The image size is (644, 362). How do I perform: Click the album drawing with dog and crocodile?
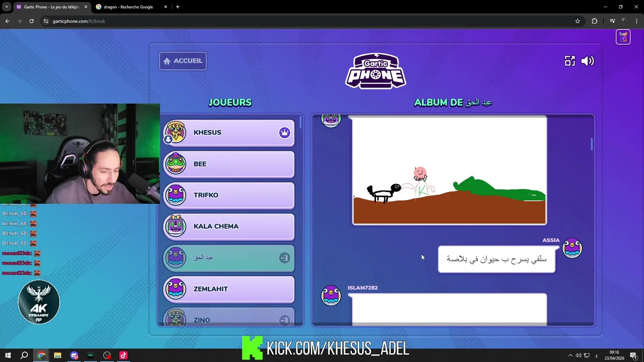point(449,171)
